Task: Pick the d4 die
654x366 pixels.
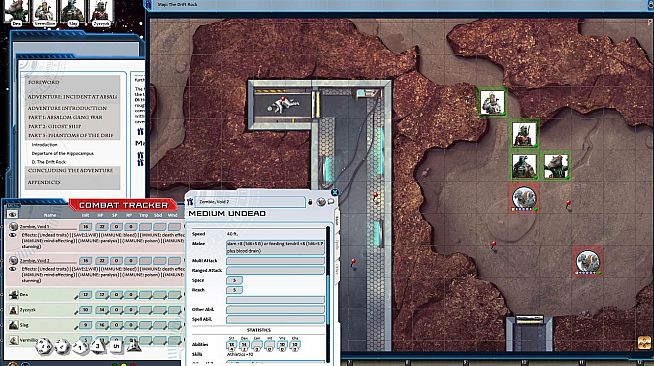Action: (133, 345)
